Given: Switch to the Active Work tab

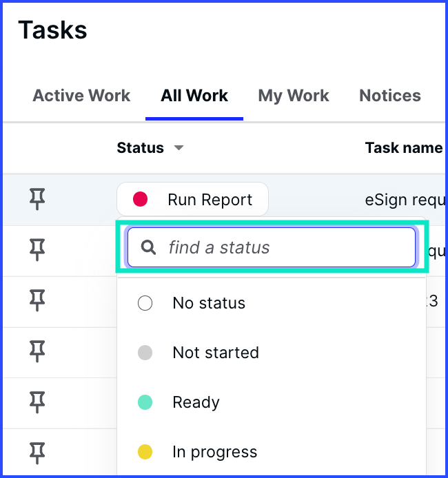Looking at the screenshot, I should (81, 96).
